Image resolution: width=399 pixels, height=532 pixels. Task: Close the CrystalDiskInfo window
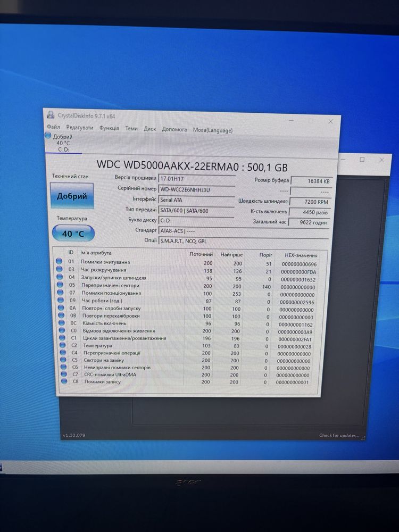[x=330, y=121]
